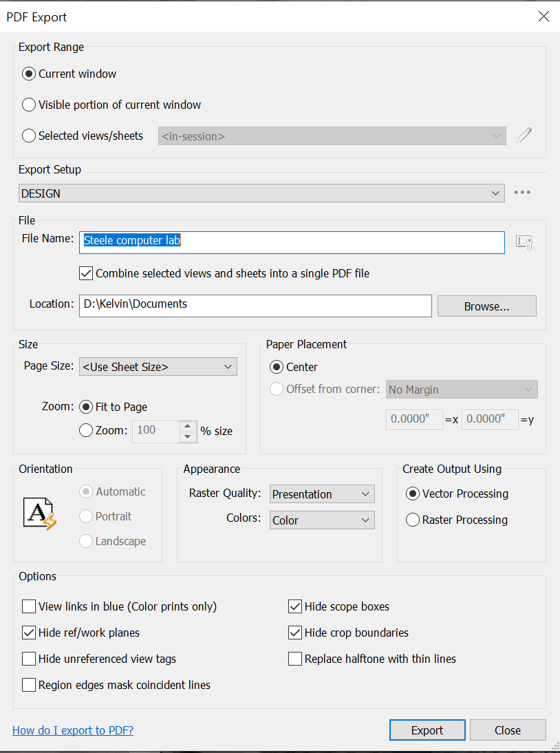Check Region edges mask coincident lines

click(28, 685)
